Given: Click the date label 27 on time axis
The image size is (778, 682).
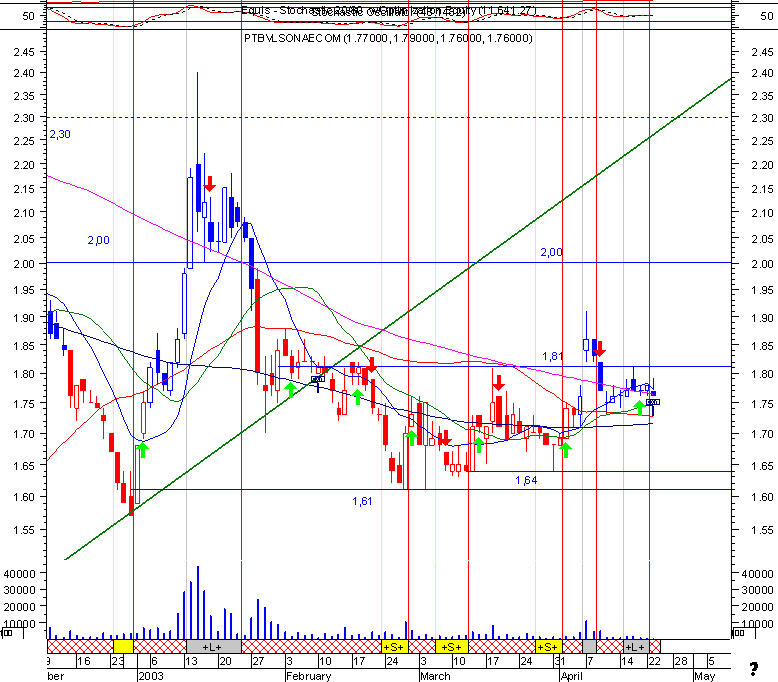Looking at the screenshot, I should (258, 661).
